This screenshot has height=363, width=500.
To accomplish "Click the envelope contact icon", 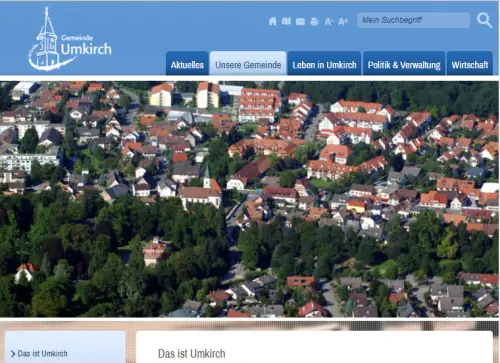I will pyautogui.click(x=300, y=22).
